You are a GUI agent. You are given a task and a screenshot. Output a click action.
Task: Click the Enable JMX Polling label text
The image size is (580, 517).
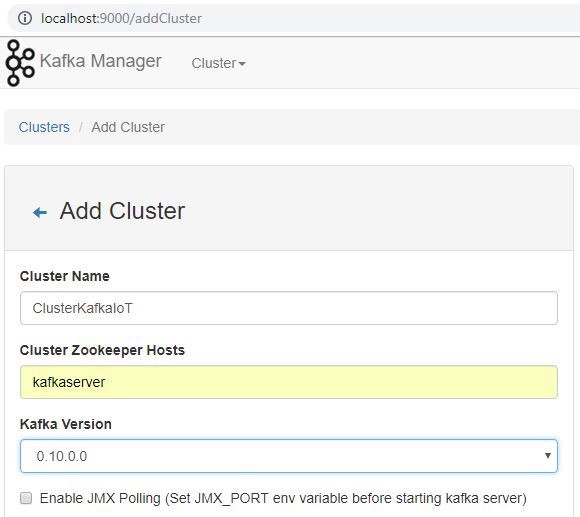(283, 498)
